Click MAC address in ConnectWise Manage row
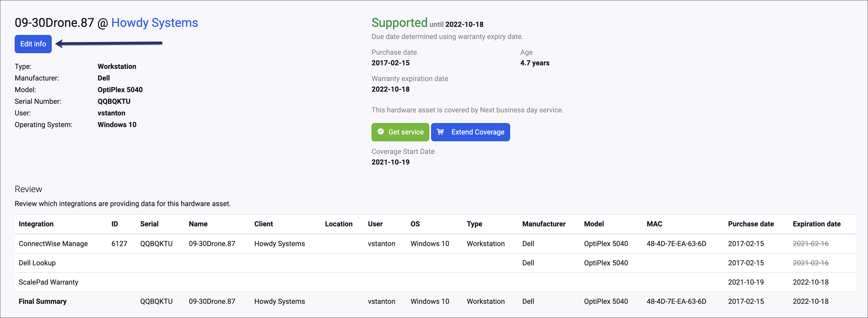This screenshot has width=868, height=318. tap(676, 244)
